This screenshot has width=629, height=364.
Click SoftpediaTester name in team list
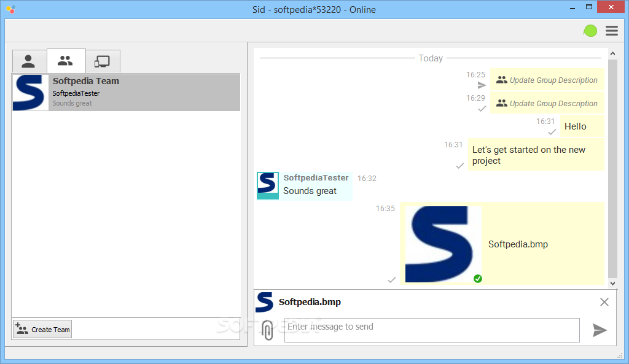click(76, 93)
